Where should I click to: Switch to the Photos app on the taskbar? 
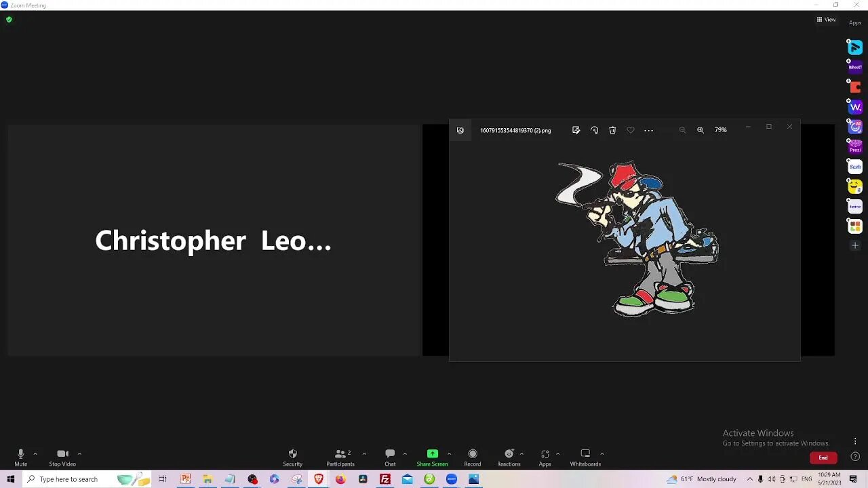tap(473, 479)
